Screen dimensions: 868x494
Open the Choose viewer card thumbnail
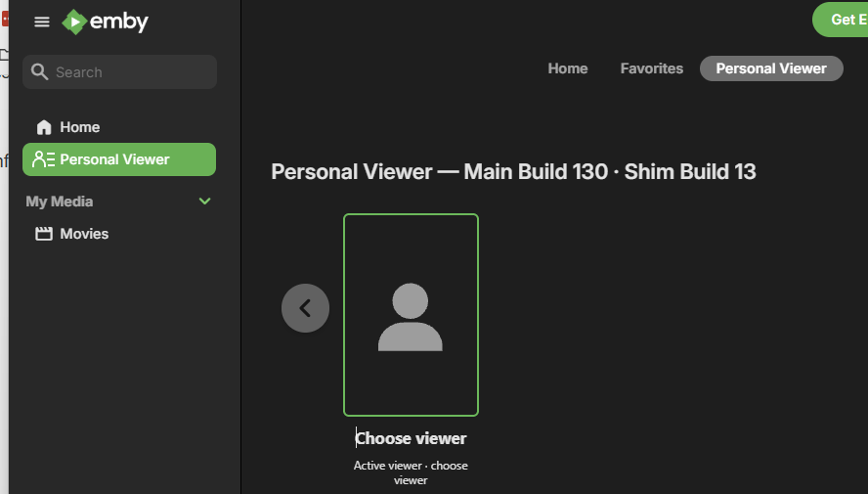point(411,315)
